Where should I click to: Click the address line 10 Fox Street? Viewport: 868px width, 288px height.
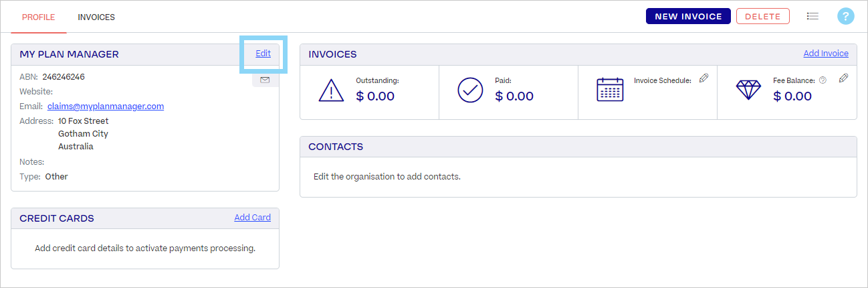click(84, 121)
